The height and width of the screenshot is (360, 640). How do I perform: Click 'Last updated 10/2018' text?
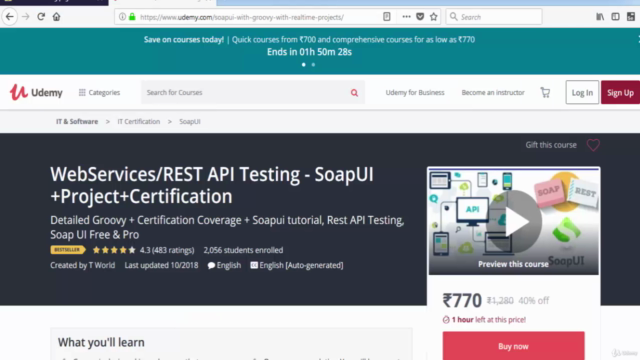click(161, 265)
